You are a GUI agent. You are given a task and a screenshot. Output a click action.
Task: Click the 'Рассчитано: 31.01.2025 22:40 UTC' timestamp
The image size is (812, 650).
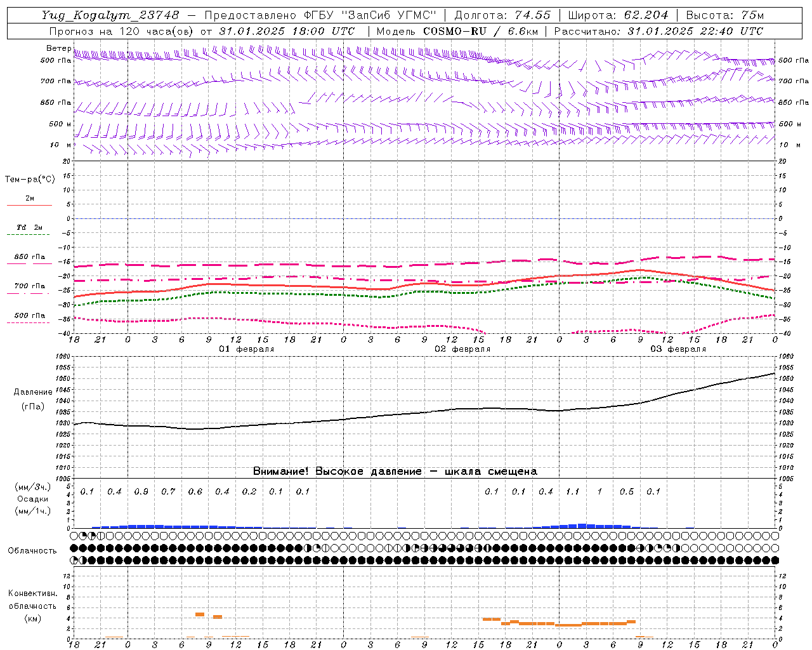point(658,31)
